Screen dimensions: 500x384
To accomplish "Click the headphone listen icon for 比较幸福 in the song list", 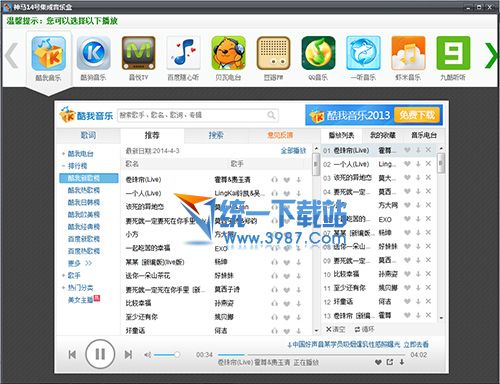I will [x=274, y=303].
